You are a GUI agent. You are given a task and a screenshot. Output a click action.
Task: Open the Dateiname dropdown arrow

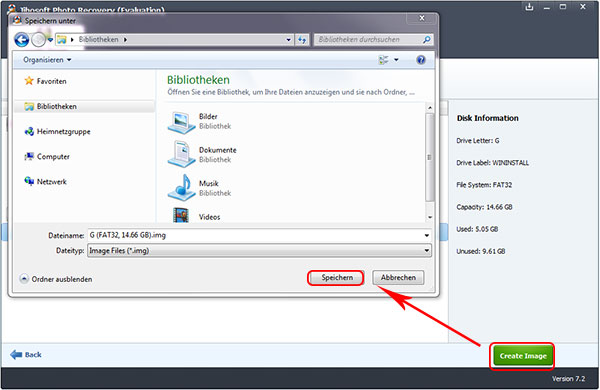pos(426,235)
